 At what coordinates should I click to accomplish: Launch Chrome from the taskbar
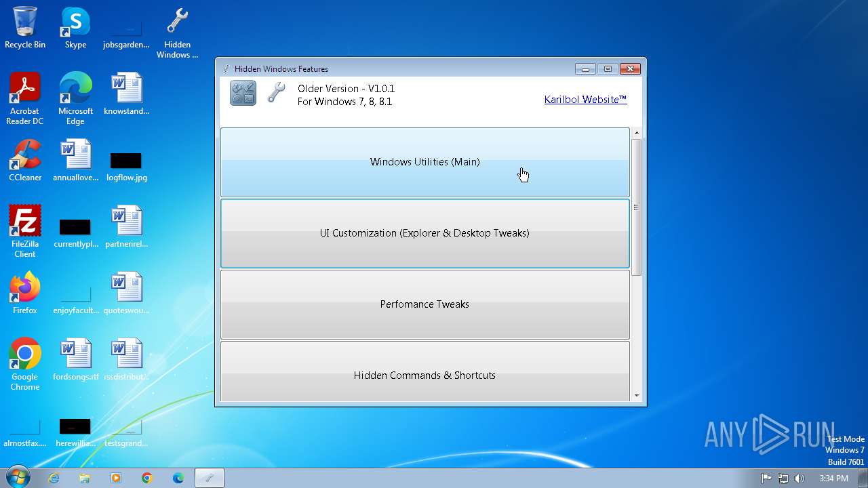(147, 478)
